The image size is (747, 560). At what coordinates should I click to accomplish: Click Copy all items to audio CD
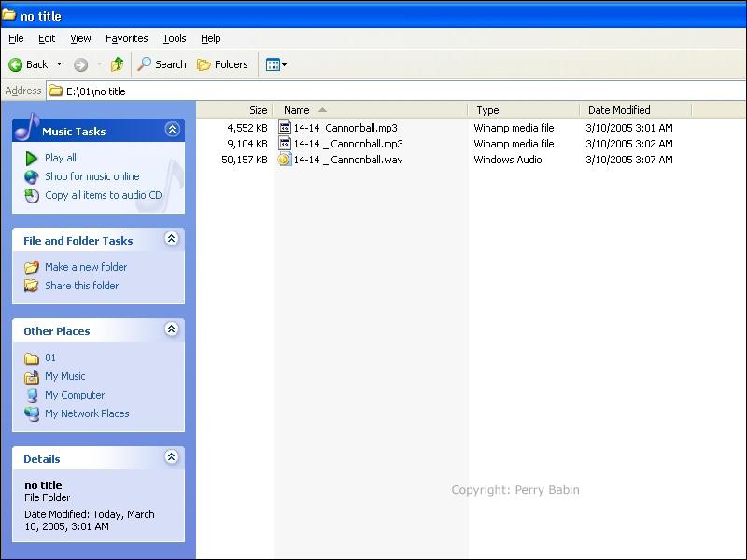(x=103, y=195)
